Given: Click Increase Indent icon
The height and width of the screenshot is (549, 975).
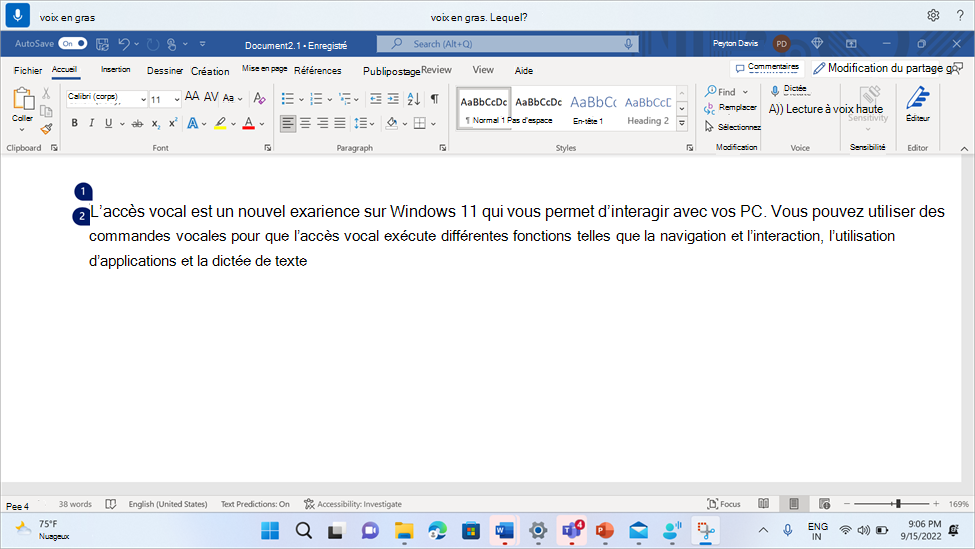Looking at the screenshot, I should [393, 98].
